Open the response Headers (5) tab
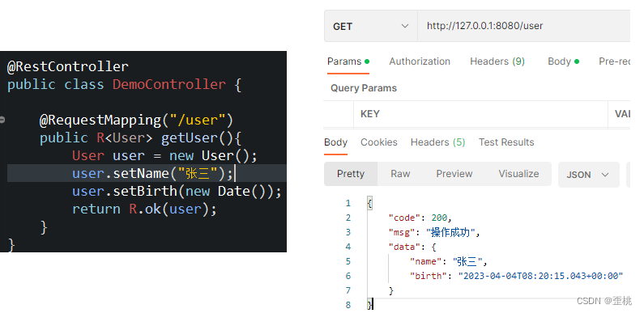The height and width of the screenshot is (313, 644). pyautogui.click(x=437, y=142)
